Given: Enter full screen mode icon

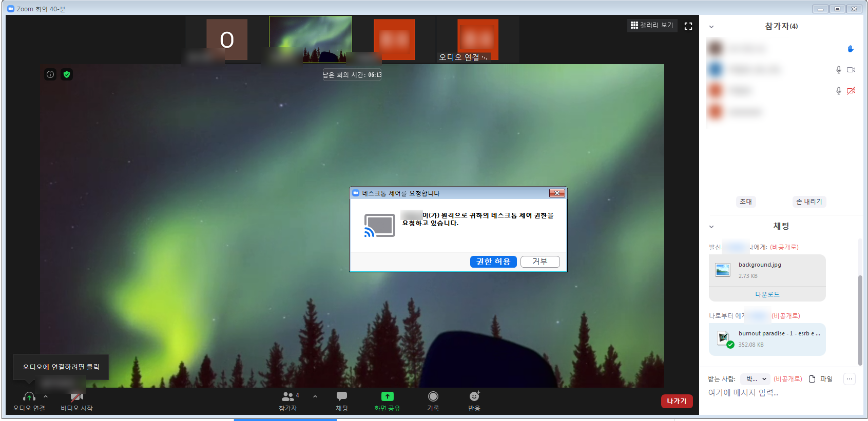Looking at the screenshot, I should click(688, 26).
